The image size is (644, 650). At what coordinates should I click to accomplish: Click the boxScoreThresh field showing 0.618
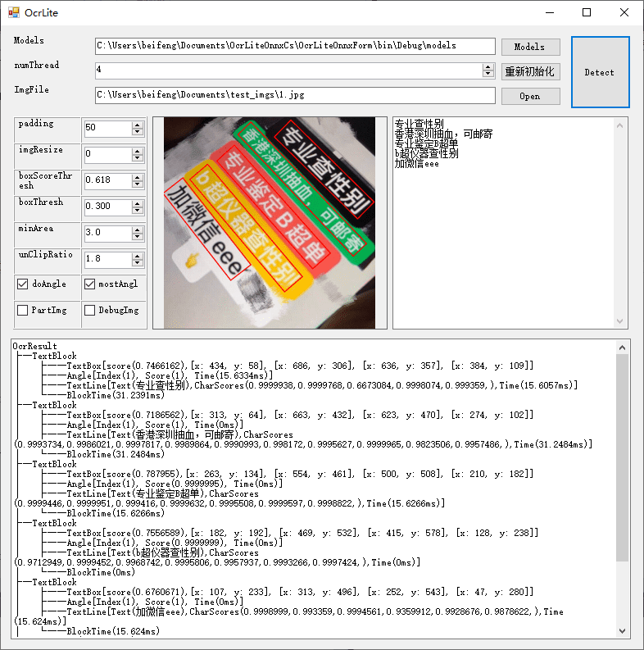108,180
